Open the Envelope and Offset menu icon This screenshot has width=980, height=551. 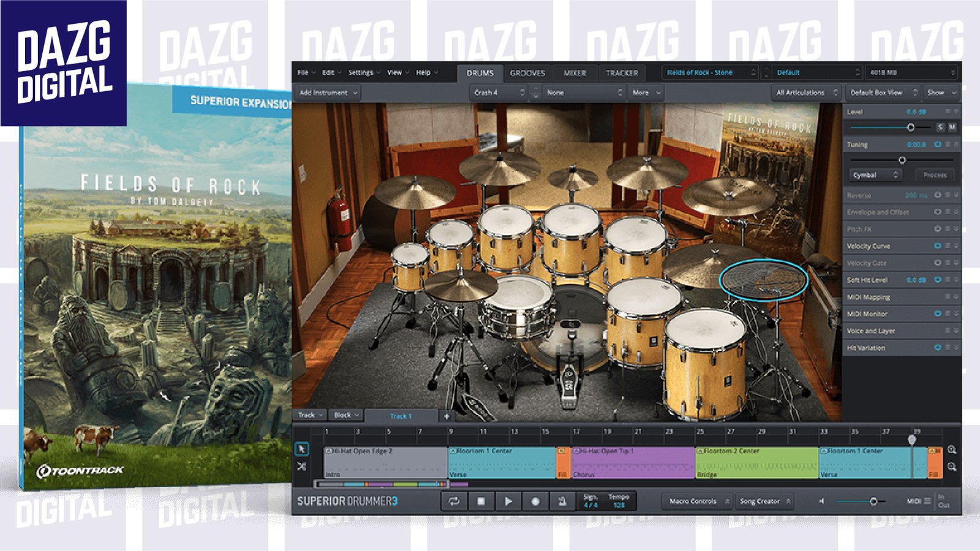coord(947,212)
